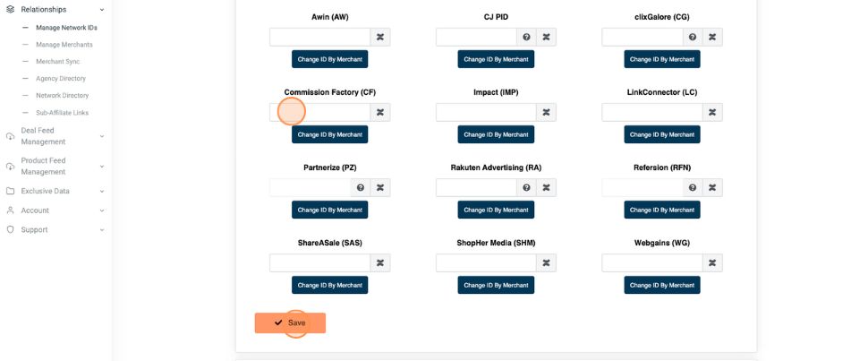Image resolution: width=868 pixels, height=361 pixels.
Task: Click the Refersion (RFN) help icon
Action: coord(693,187)
